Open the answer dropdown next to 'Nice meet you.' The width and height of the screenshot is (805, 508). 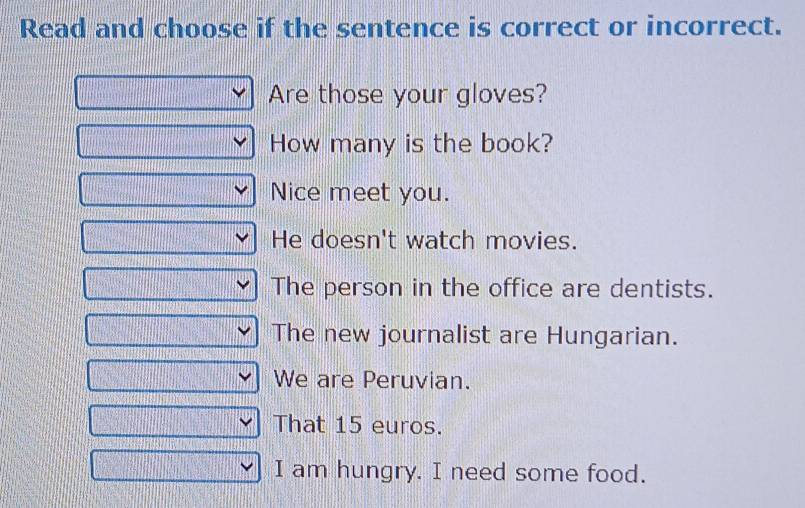(167, 191)
